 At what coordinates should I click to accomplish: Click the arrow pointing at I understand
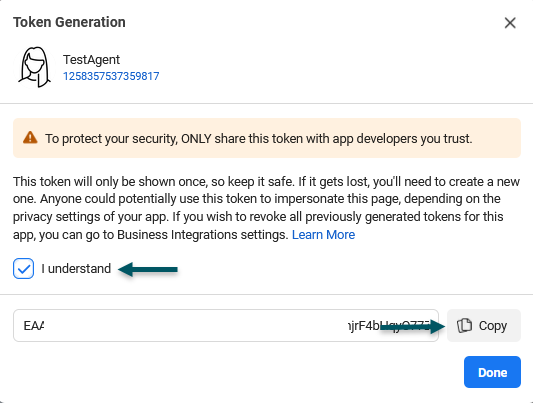pyautogui.click(x=148, y=269)
